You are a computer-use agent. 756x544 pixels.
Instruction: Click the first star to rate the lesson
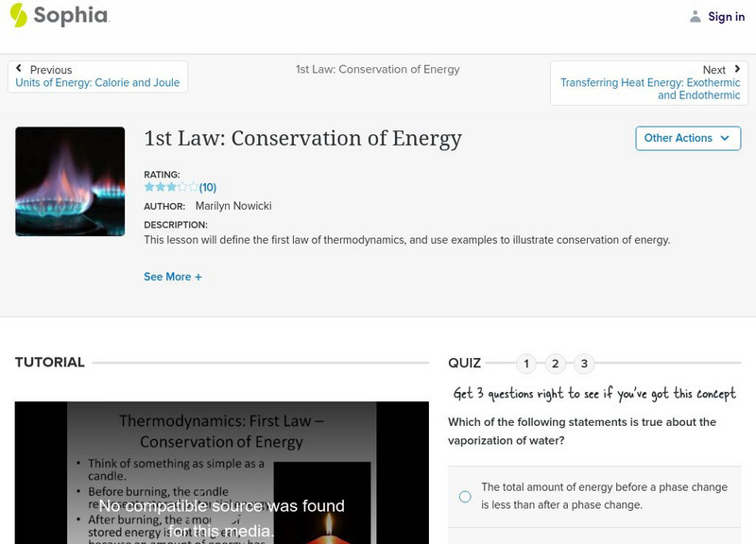(x=147, y=188)
